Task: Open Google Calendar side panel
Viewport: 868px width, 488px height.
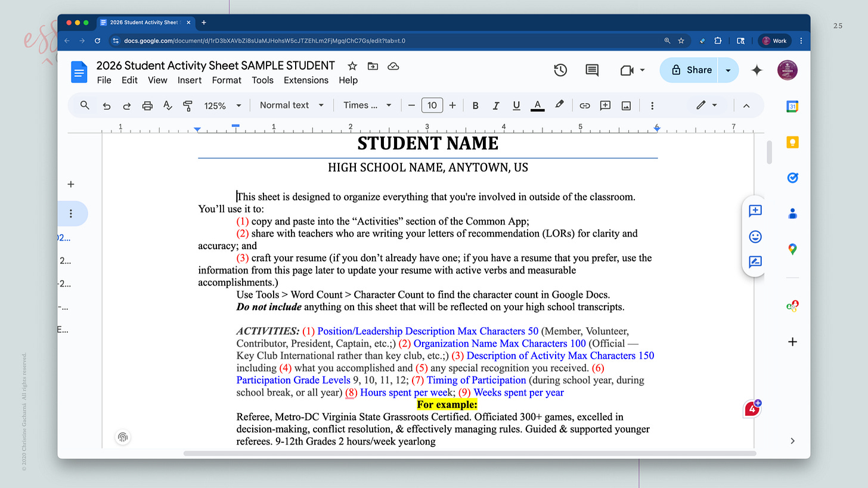Action: (792, 107)
